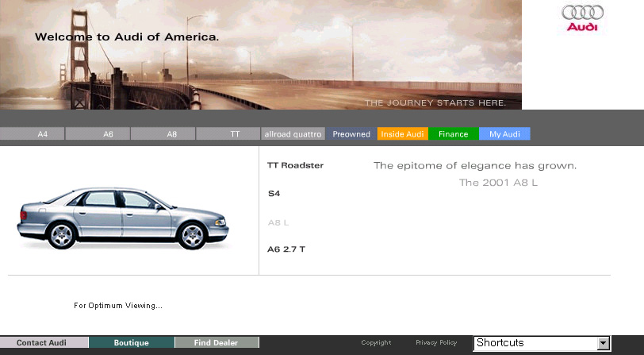Go to the Preowned section
The image size is (644, 355).
pyautogui.click(x=351, y=133)
